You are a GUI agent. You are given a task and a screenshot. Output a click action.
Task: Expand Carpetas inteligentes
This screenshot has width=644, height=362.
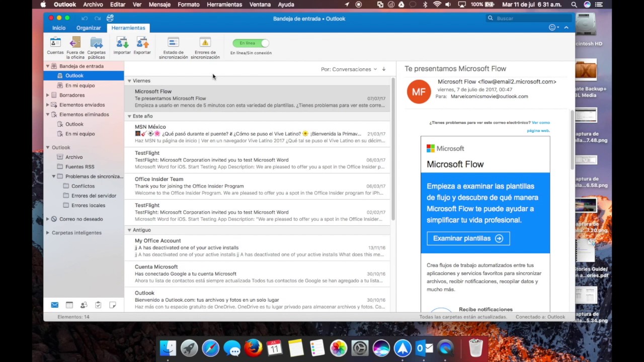[48, 233]
